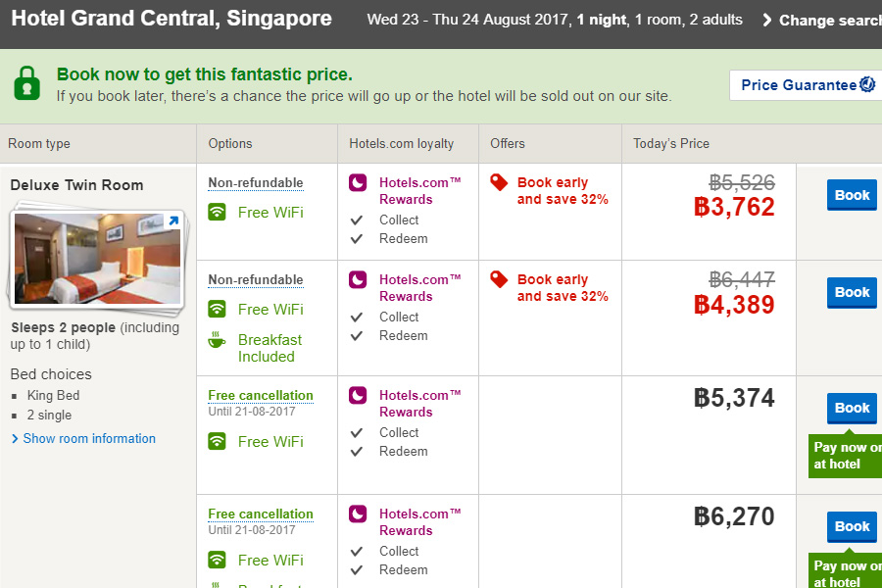
Task: Click the Book button for ฿6,270 room
Action: coord(852,526)
